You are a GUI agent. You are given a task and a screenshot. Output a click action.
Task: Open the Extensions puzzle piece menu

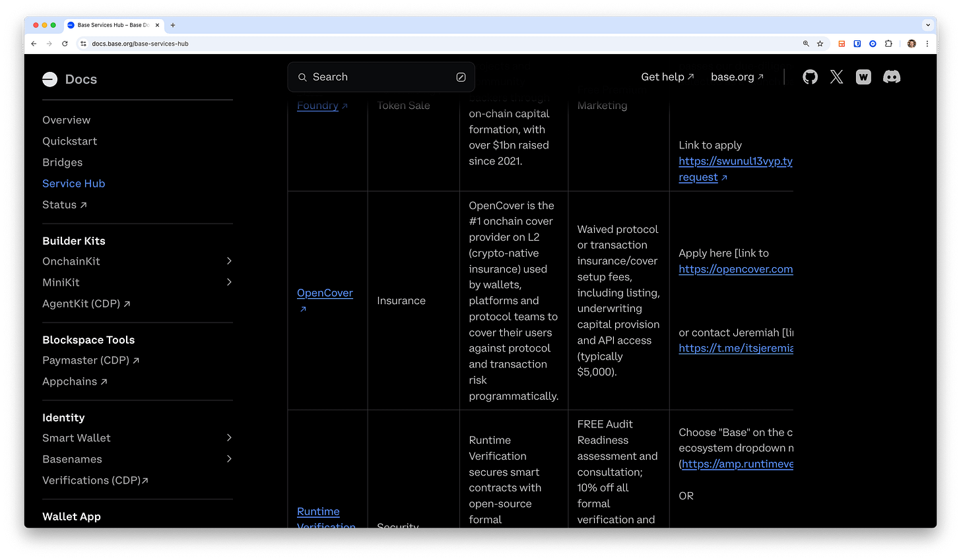[x=888, y=44]
